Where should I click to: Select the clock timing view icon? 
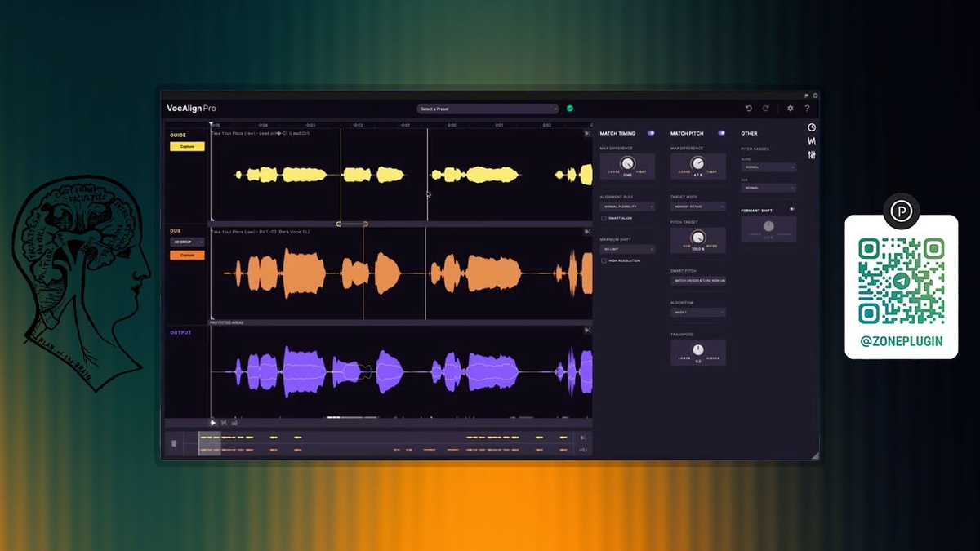812,127
